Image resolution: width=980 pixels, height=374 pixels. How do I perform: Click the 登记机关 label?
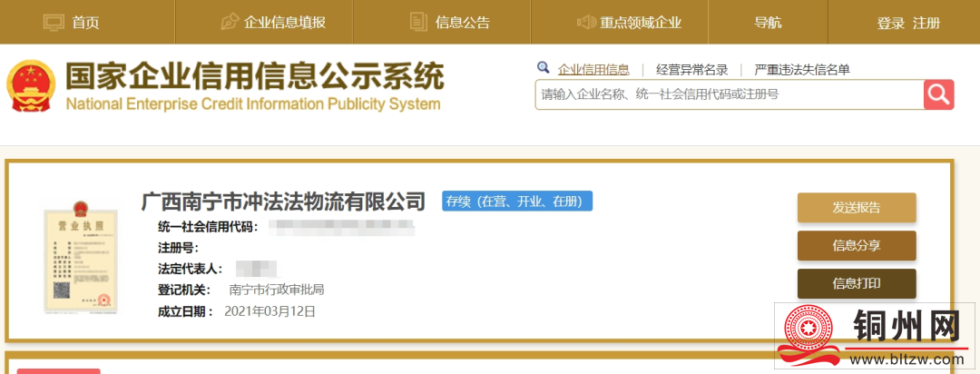184,290
